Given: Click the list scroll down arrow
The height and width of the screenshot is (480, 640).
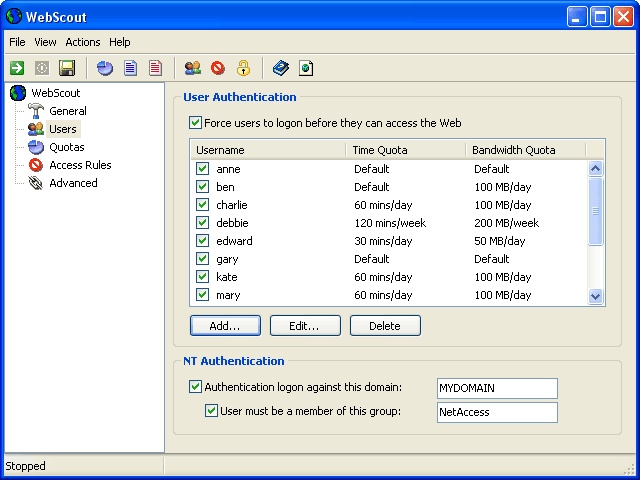Looking at the screenshot, I should coord(596,296).
